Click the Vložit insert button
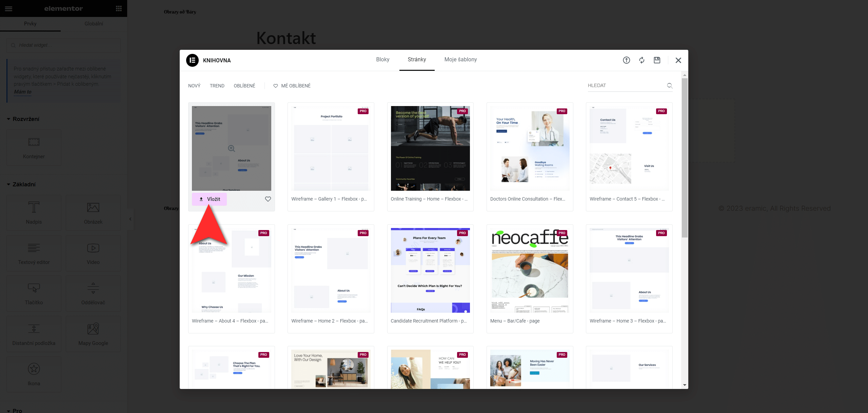868x413 pixels. pos(210,199)
